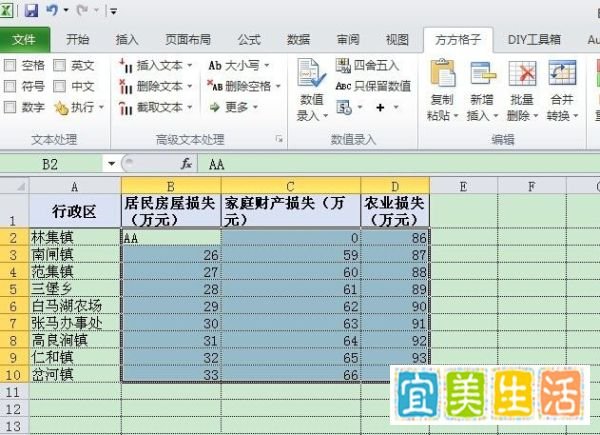Click the 四舍五入 icon

pyautogui.click(x=343, y=65)
